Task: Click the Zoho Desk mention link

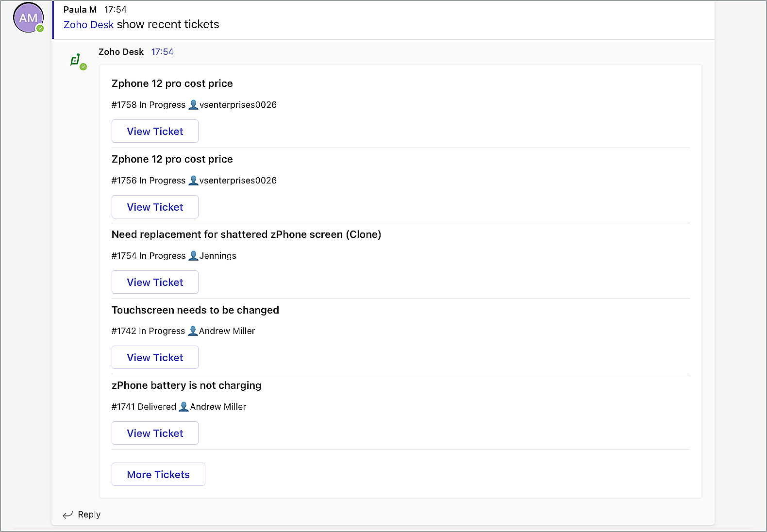Action: [88, 24]
